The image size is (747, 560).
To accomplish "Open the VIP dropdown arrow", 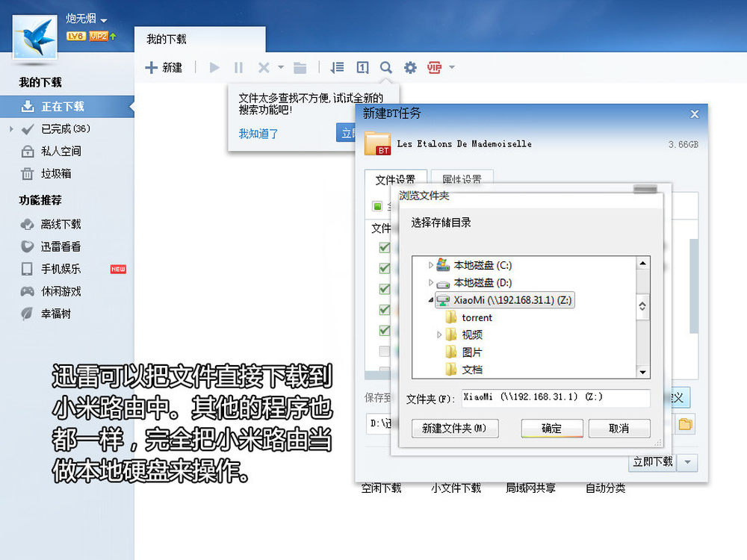I will click(452, 67).
